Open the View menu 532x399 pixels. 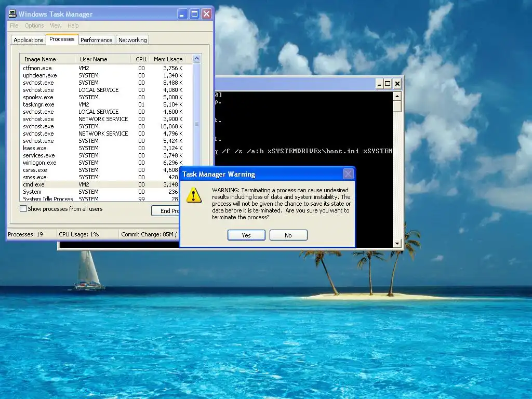pos(56,25)
